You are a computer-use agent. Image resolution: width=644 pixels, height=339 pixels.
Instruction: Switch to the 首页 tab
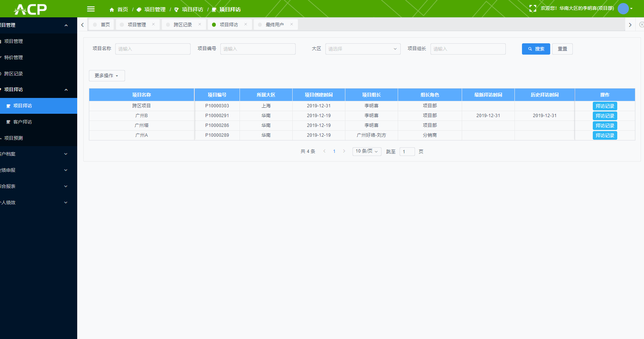pos(102,24)
